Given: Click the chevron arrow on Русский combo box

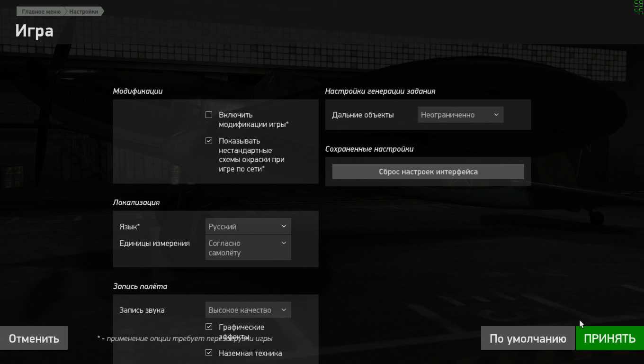Looking at the screenshot, I should pyautogui.click(x=284, y=226).
